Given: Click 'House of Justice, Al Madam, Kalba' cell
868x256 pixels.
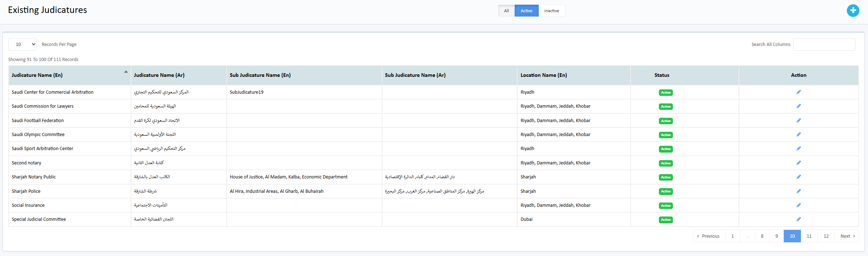Looking at the screenshot, I should tap(304, 177).
